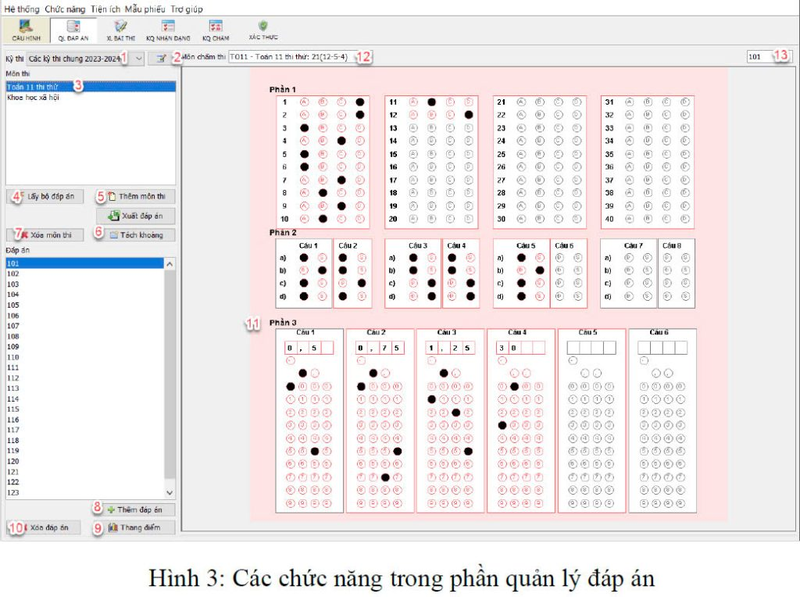Select bubble A for question 1
This screenshot has width=800, height=597.
pyautogui.click(x=304, y=102)
